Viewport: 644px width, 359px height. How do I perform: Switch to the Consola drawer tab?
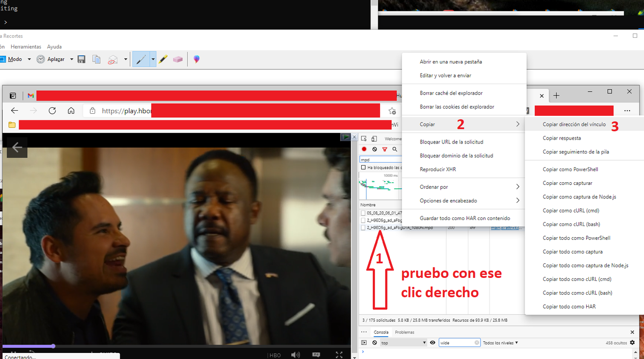[x=381, y=332]
